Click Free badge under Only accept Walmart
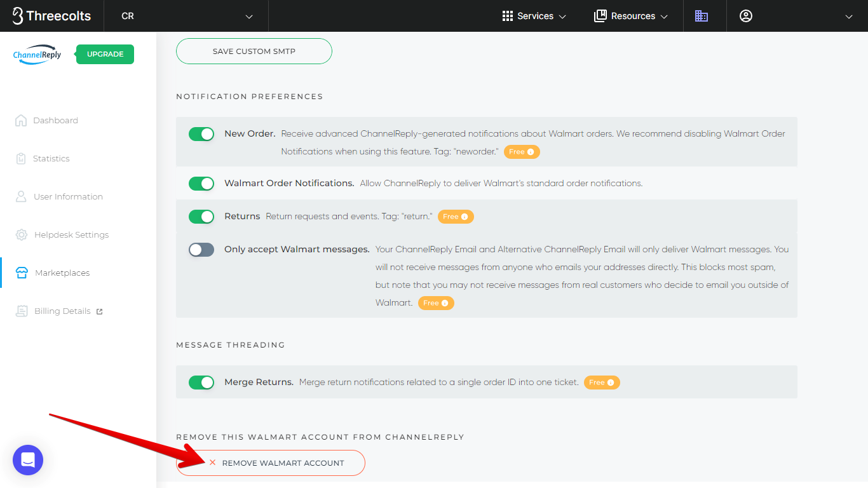The image size is (868, 488). pyautogui.click(x=436, y=303)
